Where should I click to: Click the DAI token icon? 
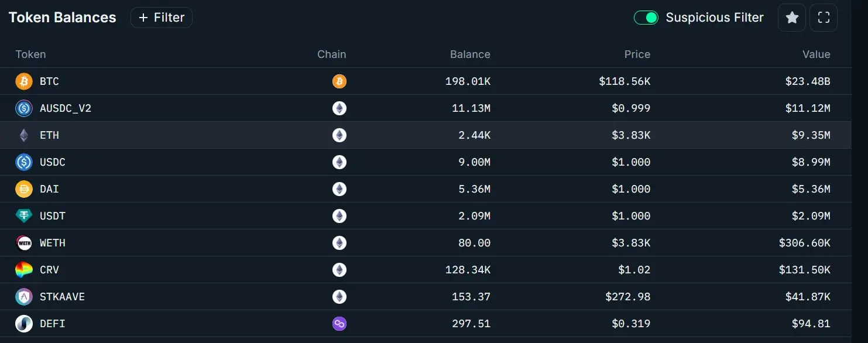point(24,189)
